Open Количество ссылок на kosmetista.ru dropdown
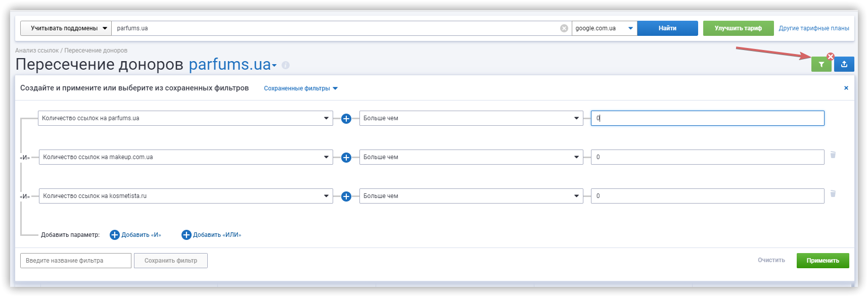This screenshot has width=868, height=297. click(186, 196)
